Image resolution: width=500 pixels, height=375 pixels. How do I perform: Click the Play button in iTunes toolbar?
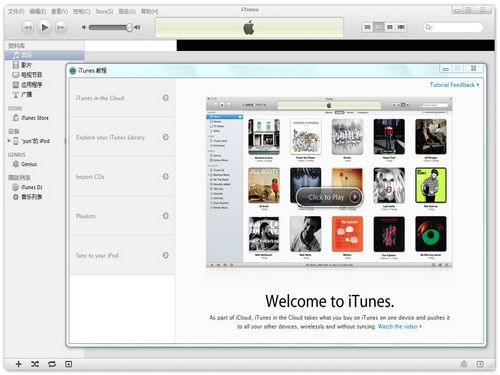click(44, 27)
